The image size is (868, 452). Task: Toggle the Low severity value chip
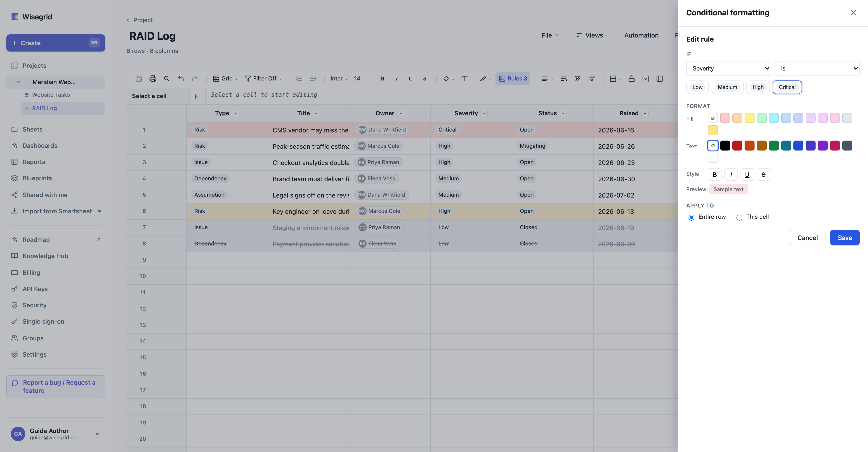tap(697, 87)
